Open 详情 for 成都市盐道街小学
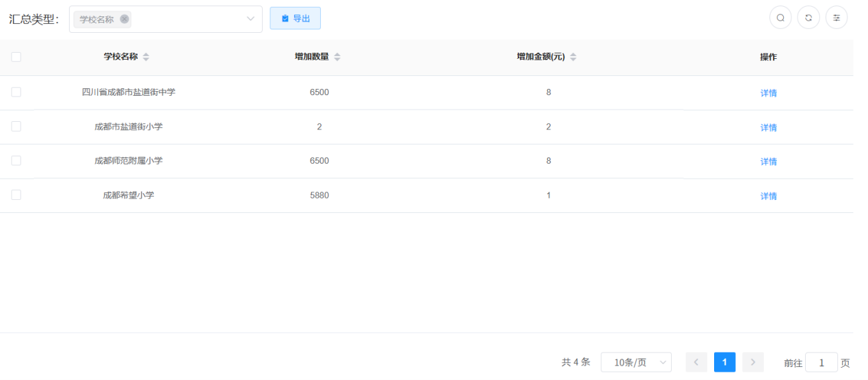868x380 pixels. coord(768,127)
